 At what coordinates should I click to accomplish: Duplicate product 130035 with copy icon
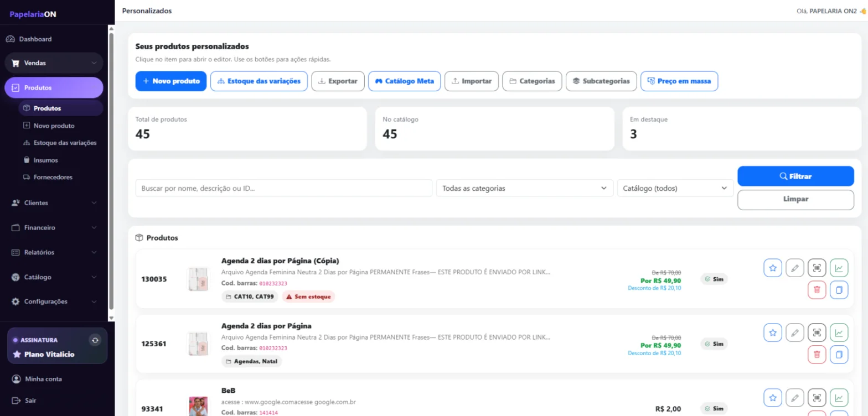(x=839, y=290)
